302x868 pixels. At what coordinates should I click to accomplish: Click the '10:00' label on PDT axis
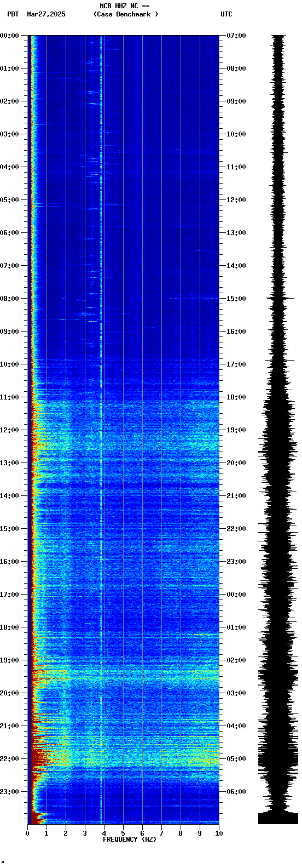pyautogui.click(x=9, y=364)
